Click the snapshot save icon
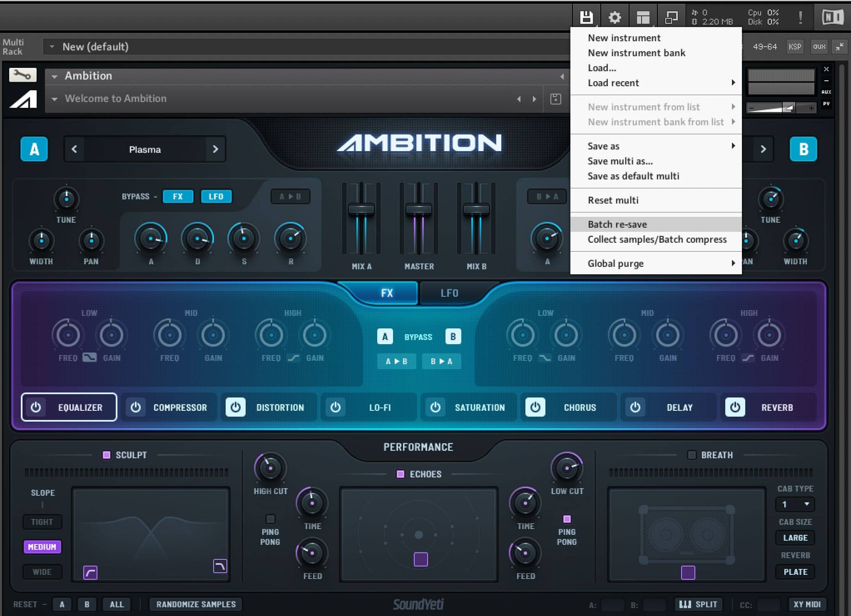This screenshot has height=616, width=851. [555, 99]
